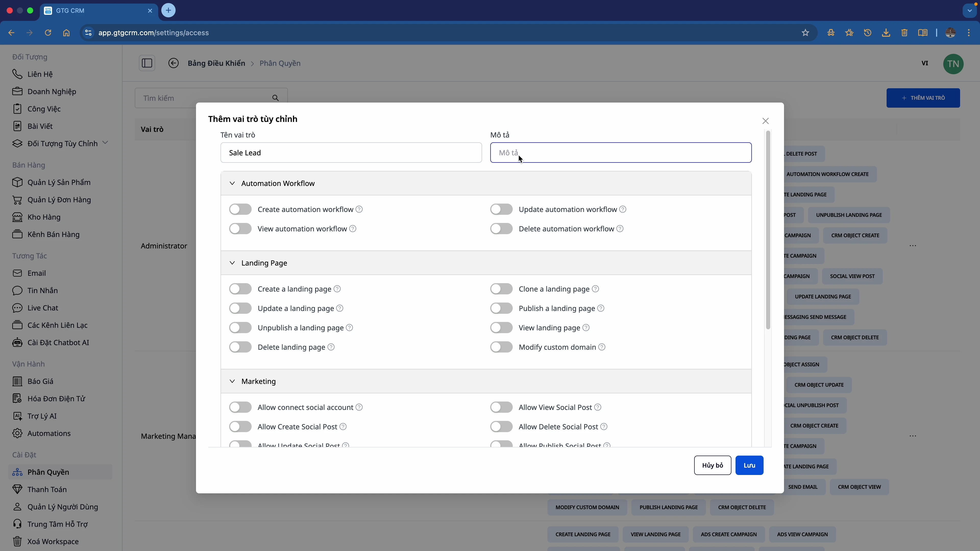Toggle Publish a landing page permission
This screenshot has height=551, width=980.
(x=501, y=308)
